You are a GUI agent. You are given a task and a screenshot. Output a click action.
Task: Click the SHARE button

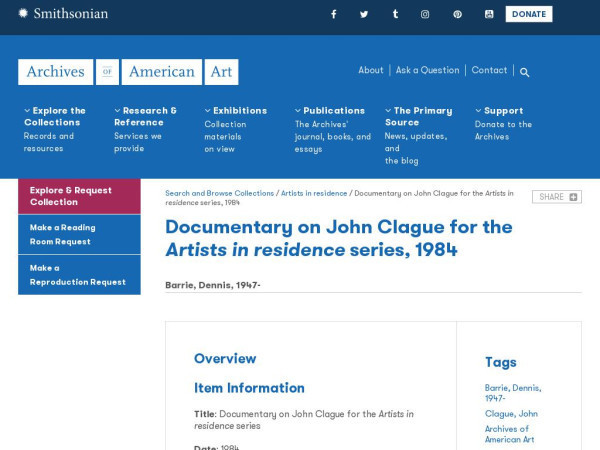point(557,197)
